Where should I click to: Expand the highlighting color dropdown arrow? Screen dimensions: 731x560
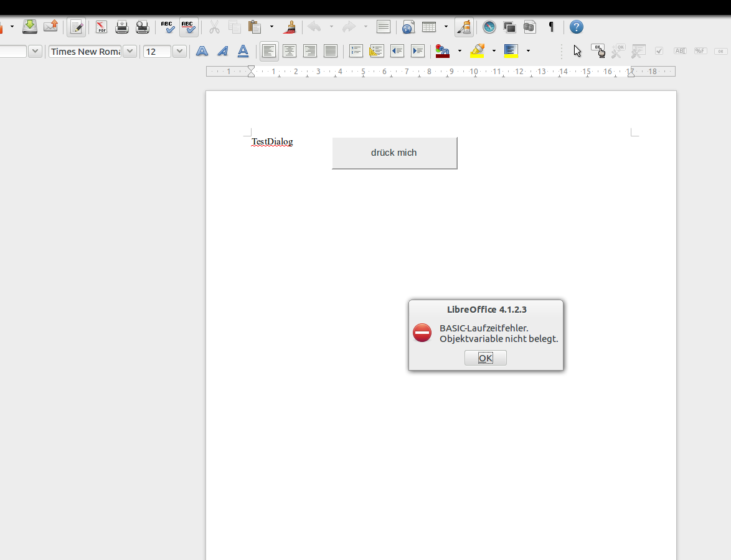tap(494, 51)
